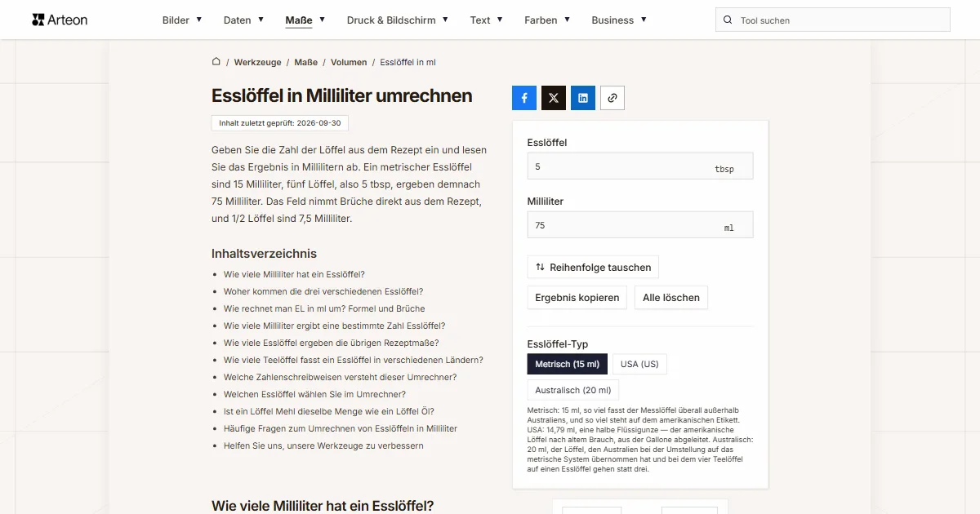Select Australisch (20 ml) spoon type
This screenshot has height=514, width=980.
click(x=573, y=390)
